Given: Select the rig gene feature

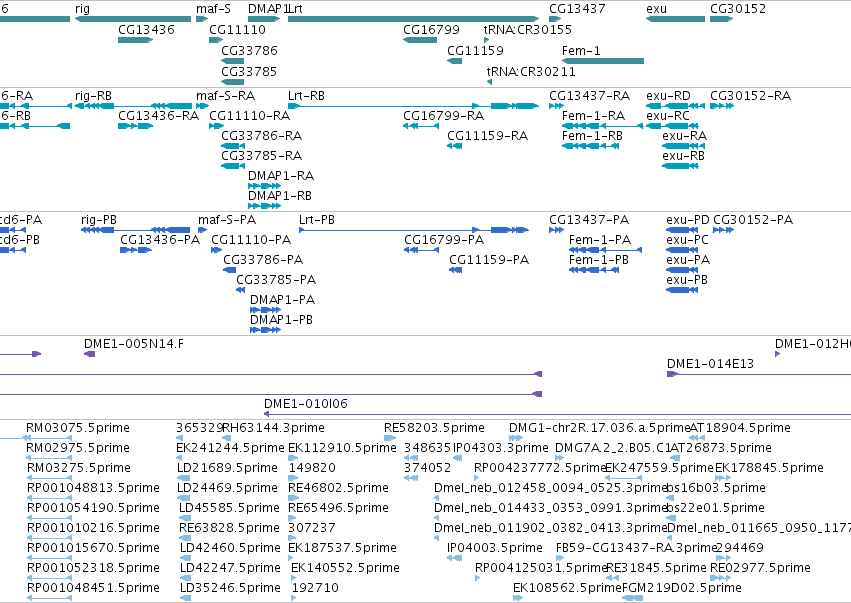Looking at the screenshot, I should [133, 19].
